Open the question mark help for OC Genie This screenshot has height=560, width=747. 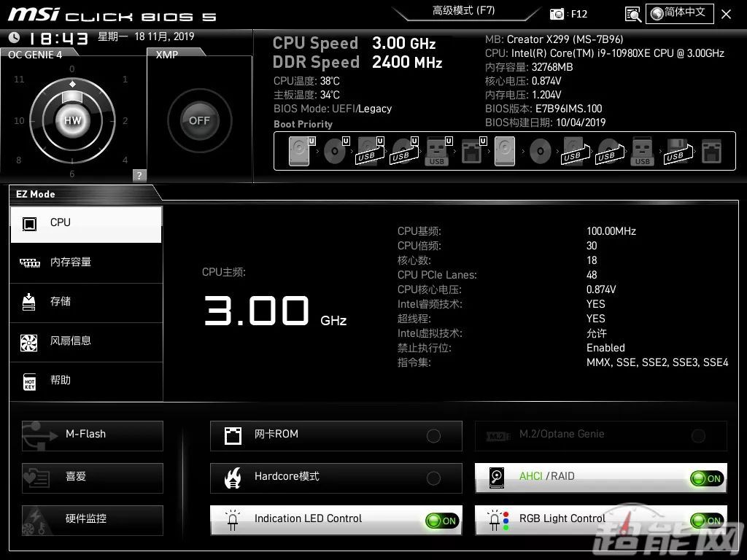[139, 175]
